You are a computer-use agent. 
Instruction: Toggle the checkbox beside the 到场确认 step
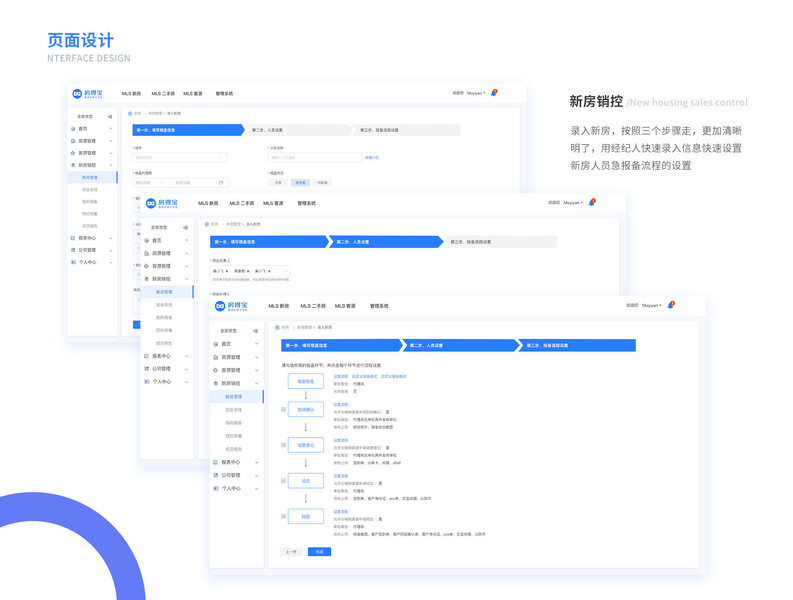tap(283, 409)
